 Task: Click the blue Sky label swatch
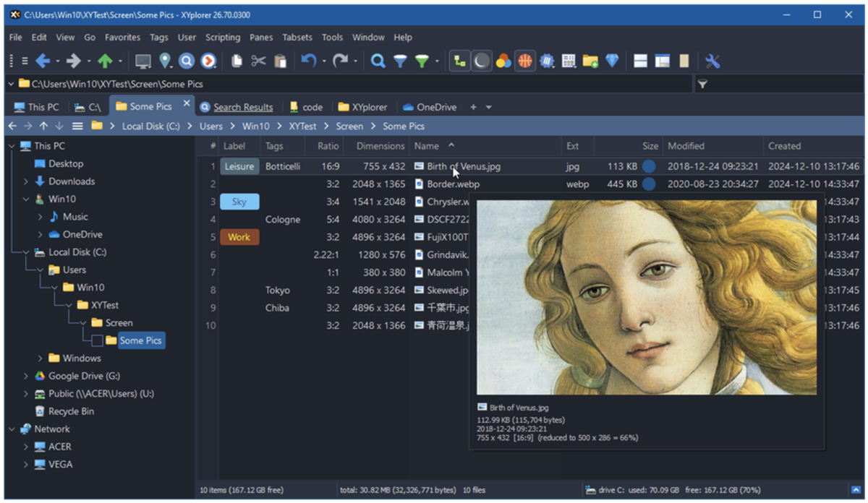(239, 202)
